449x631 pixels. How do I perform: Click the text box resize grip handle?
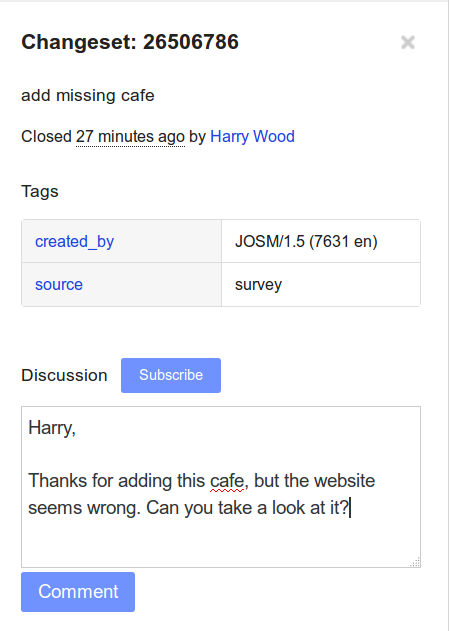click(415, 562)
